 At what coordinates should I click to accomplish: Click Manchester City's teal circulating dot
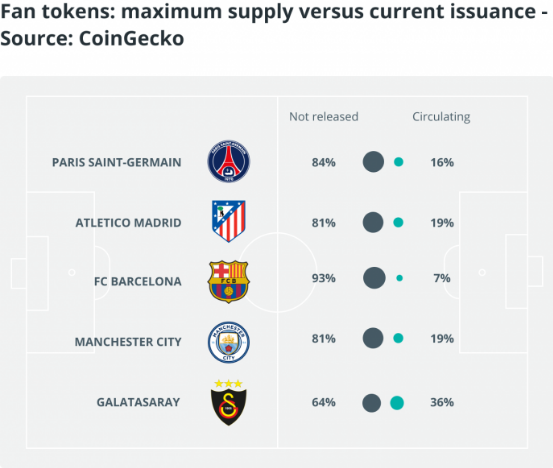coord(398,338)
